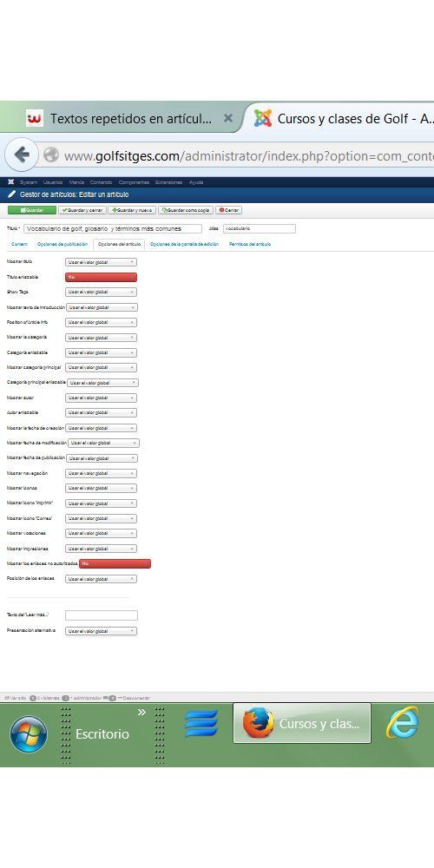Click the blue stacked-lines taskbar icon

click(201, 723)
